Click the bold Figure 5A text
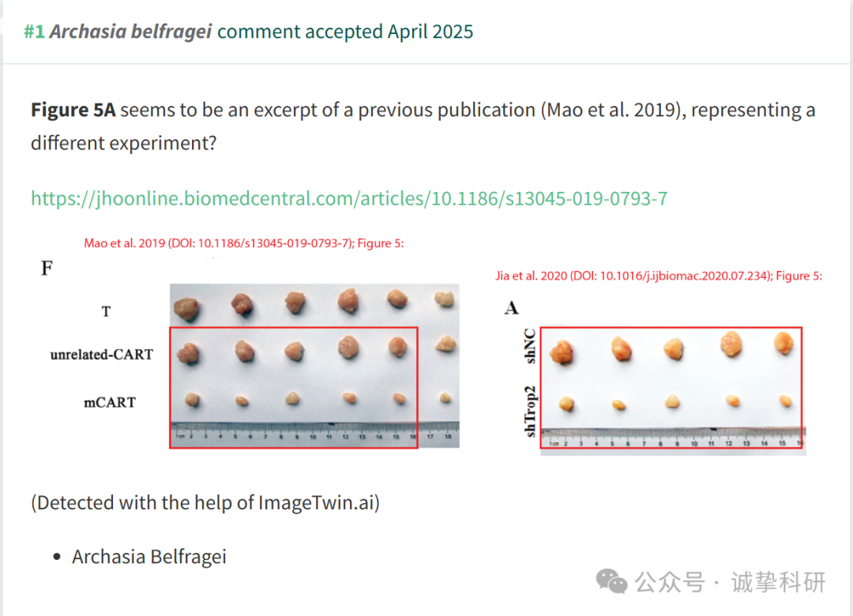 tap(73, 110)
